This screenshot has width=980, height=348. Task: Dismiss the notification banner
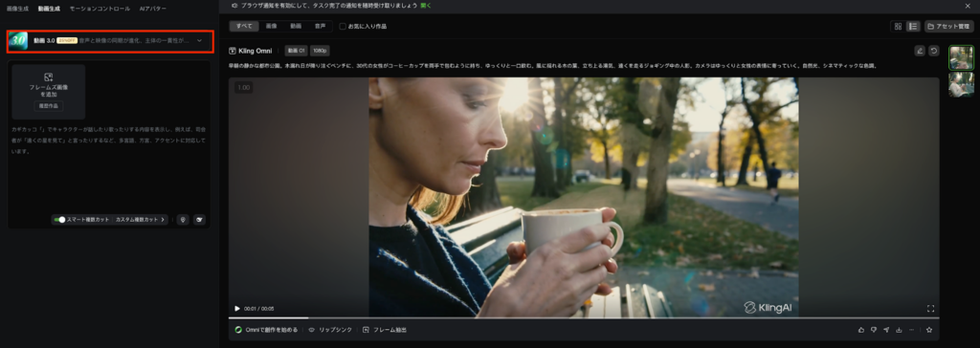(968, 5)
